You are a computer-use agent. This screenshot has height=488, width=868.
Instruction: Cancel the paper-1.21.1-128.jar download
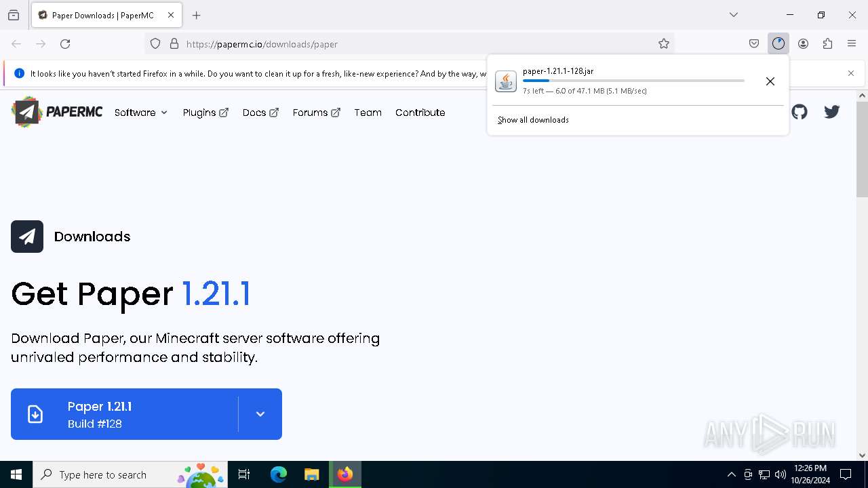(770, 81)
